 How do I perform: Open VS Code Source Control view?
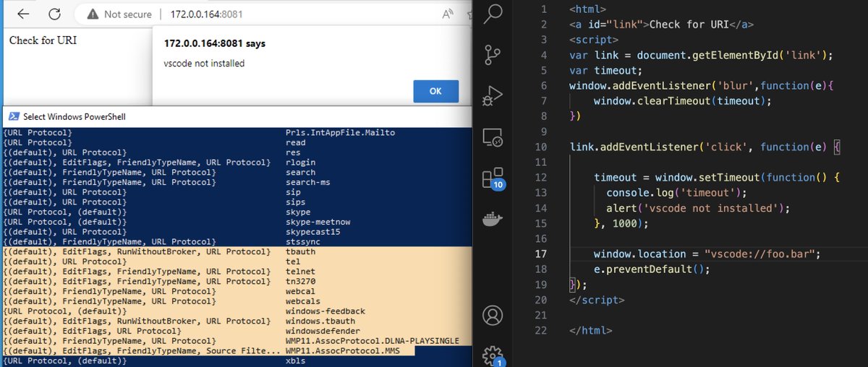pyautogui.click(x=493, y=54)
